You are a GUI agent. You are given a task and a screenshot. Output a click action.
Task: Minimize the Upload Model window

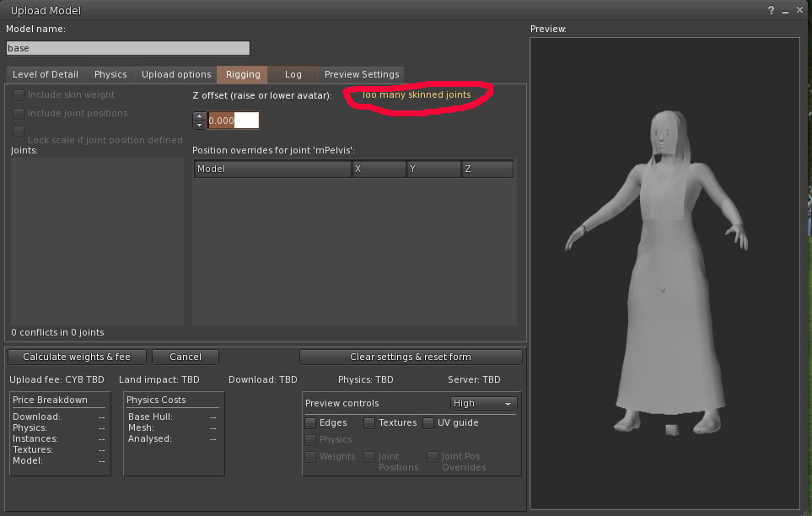coord(786,11)
